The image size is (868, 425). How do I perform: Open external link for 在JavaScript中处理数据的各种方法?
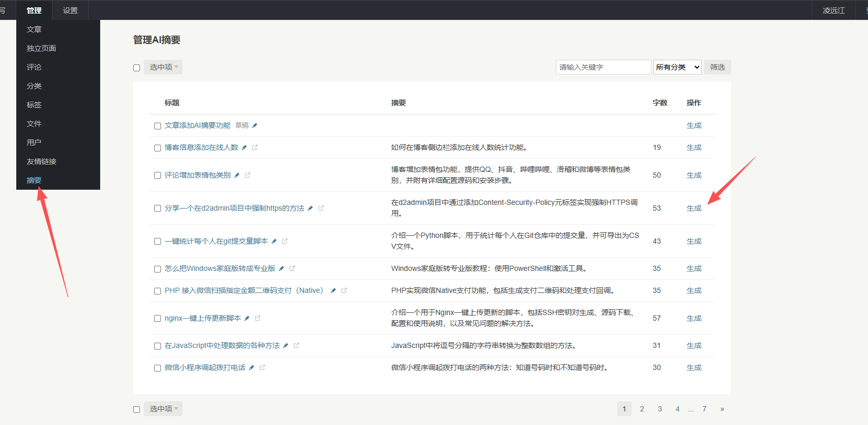[296, 345]
